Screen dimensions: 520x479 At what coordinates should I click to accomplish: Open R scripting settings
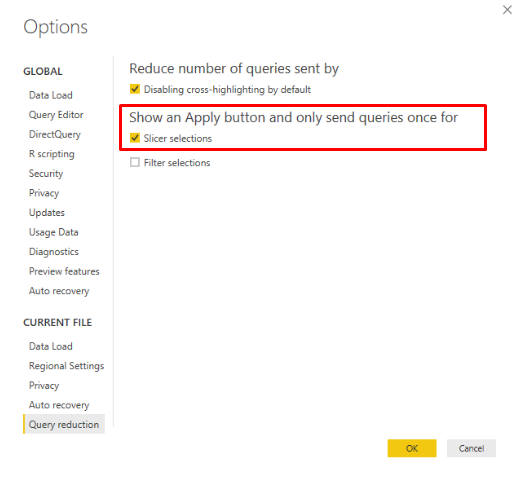52,154
